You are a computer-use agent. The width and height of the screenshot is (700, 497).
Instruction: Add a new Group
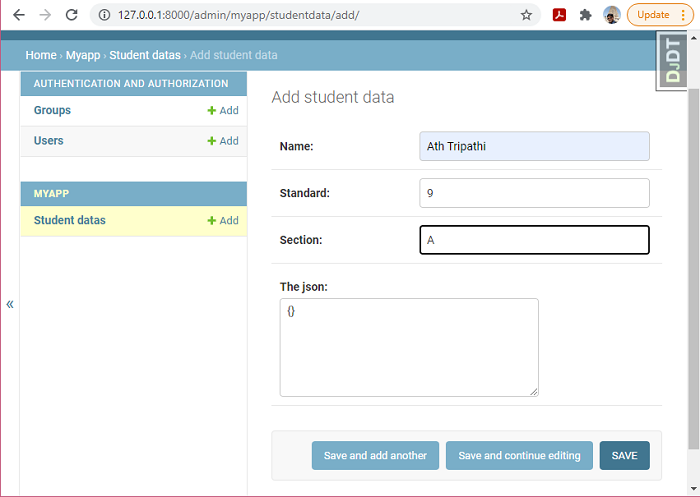click(x=223, y=110)
